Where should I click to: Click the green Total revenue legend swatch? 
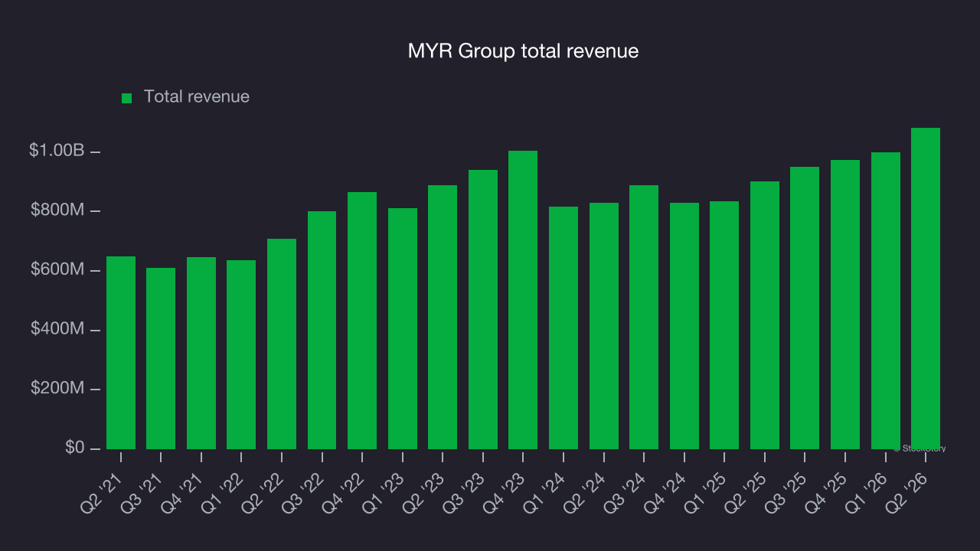(127, 98)
